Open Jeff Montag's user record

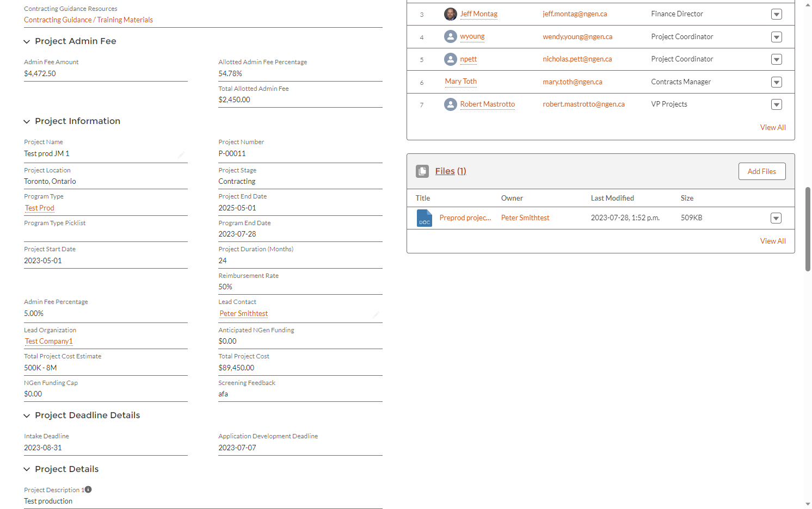(479, 14)
